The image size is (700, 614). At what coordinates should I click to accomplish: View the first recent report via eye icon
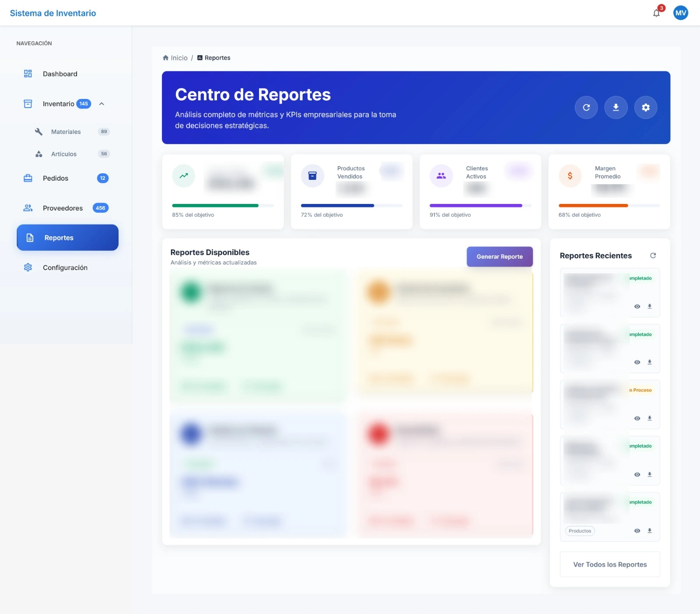point(637,306)
